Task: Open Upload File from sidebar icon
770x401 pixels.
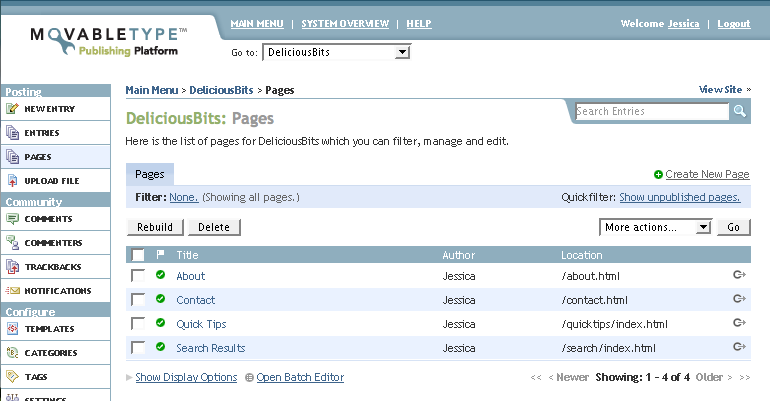Action: (x=13, y=181)
